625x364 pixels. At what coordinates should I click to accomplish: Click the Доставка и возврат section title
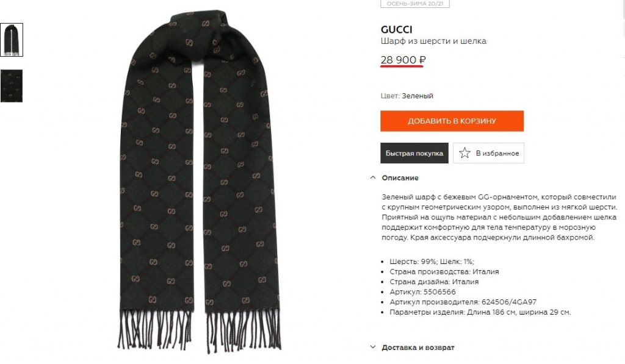tap(418, 348)
